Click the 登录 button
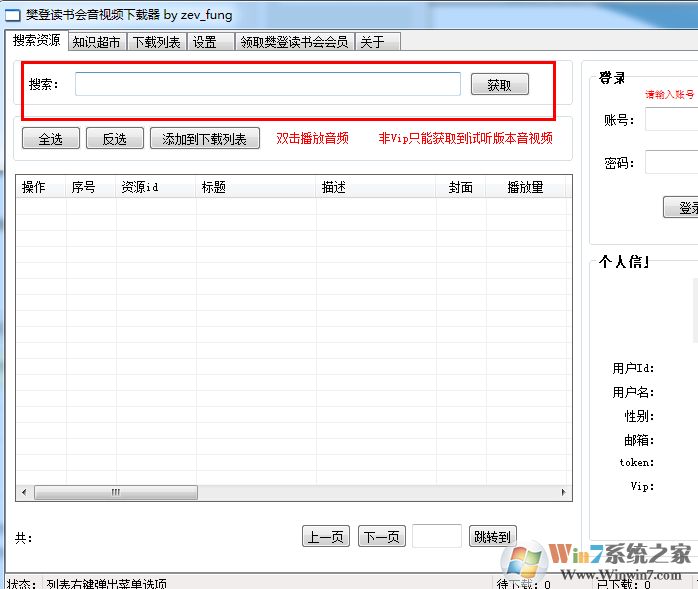This screenshot has height=589, width=698. (681, 207)
